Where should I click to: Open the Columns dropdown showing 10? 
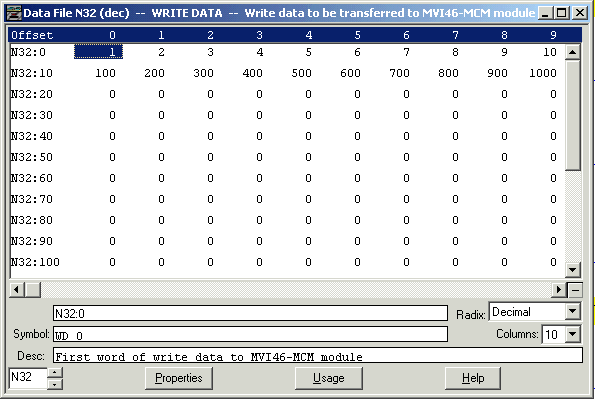573,334
